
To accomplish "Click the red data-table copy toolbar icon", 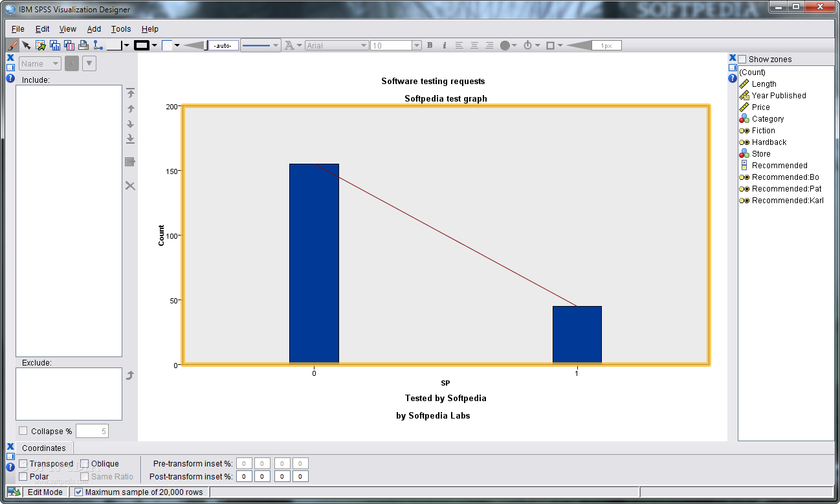I will pyautogui.click(x=69, y=45).
